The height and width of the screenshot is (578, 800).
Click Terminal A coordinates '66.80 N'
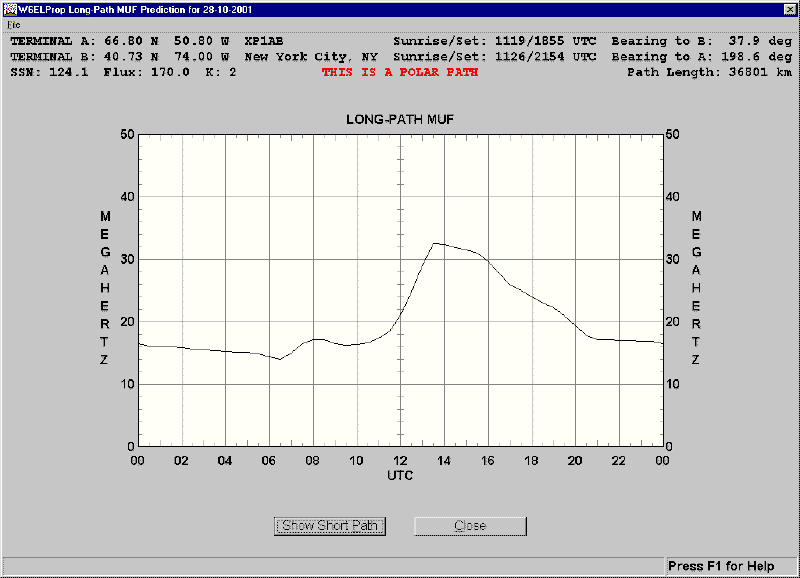pyautogui.click(x=132, y=41)
